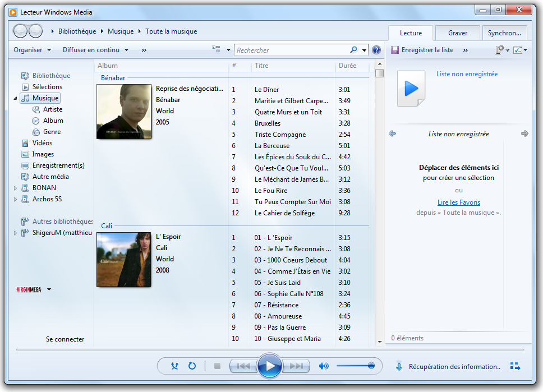Image resolution: width=543 pixels, height=392 pixels.
Task: Switch to Now Playing mode icon
Action: (515, 366)
